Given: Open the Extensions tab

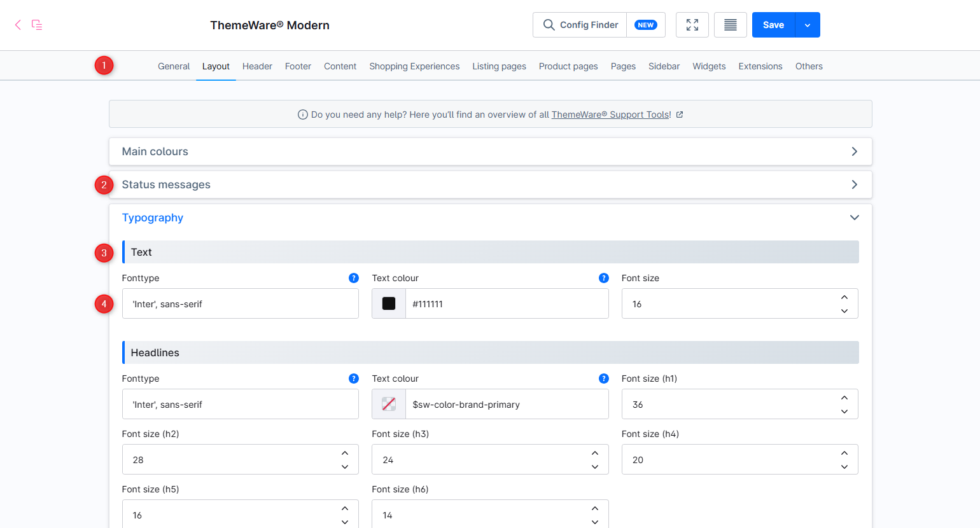Looking at the screenshot, I should [760, 66].
